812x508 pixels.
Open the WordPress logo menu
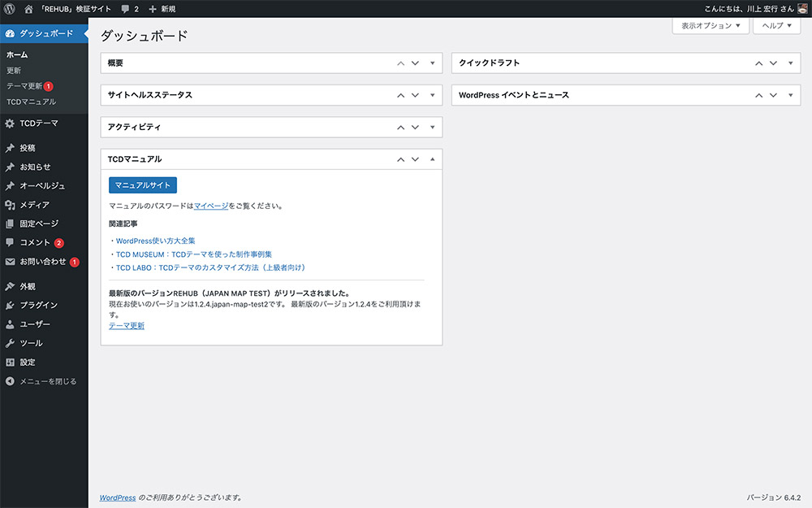[x=9, y=9]
